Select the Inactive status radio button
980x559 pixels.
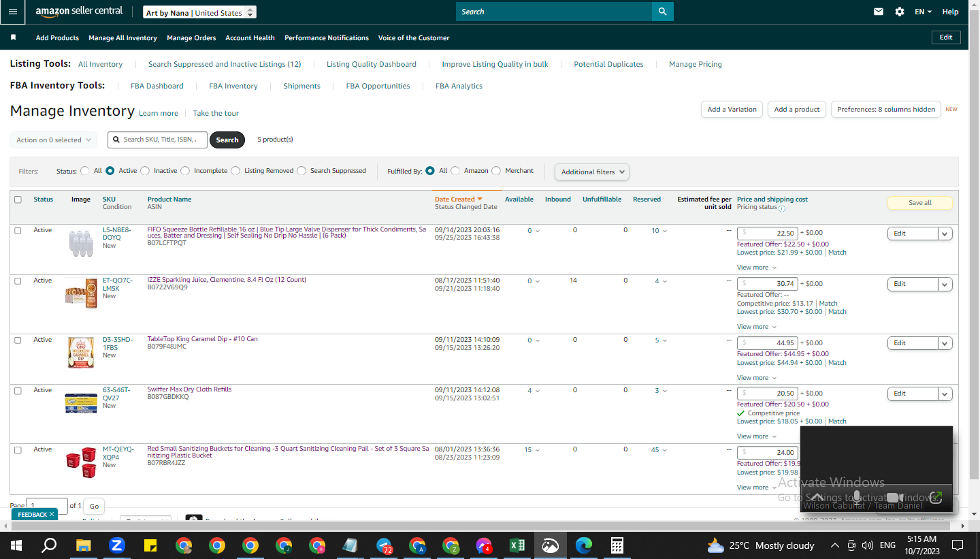click(x=145, y=171)
